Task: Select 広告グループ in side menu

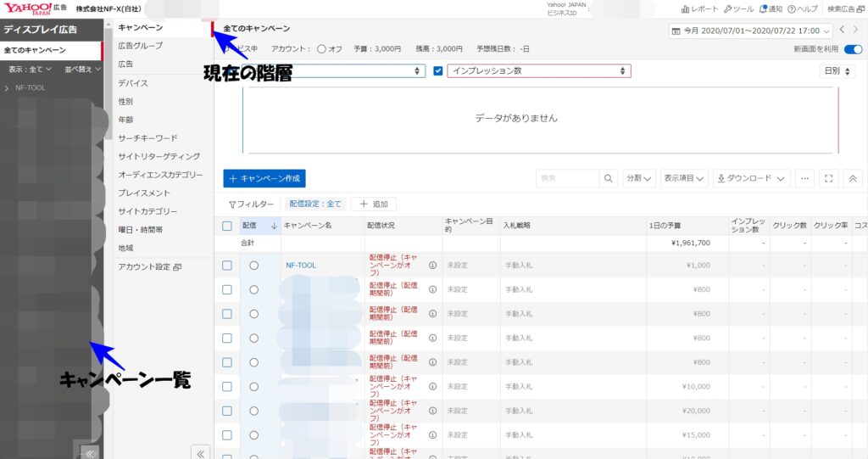Action: pyautogui.click(x=141, y=46)
